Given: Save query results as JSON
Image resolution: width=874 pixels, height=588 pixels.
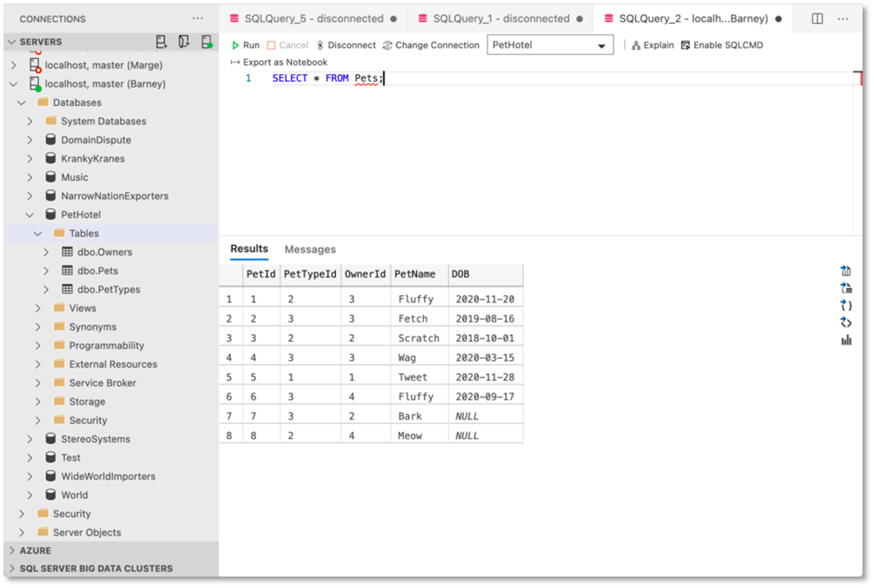Looking at the screenshot, I should 846,306.
